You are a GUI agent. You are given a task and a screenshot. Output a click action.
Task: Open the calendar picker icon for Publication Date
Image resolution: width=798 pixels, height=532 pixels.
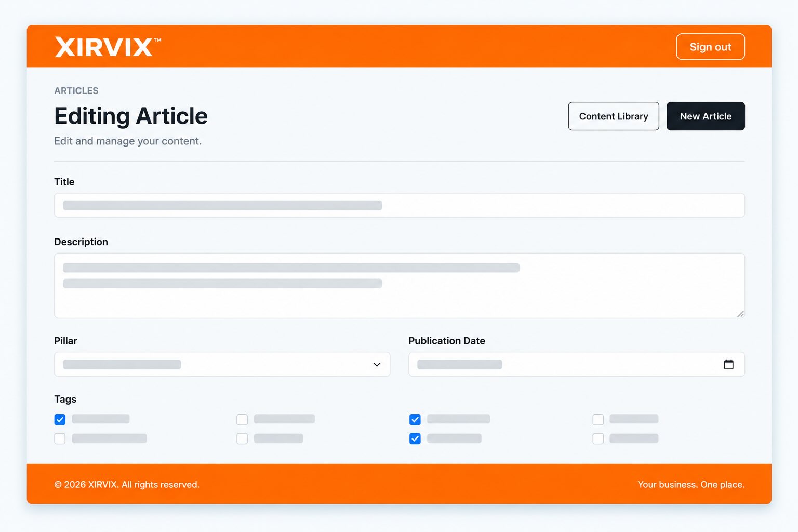tap(728, 364)
